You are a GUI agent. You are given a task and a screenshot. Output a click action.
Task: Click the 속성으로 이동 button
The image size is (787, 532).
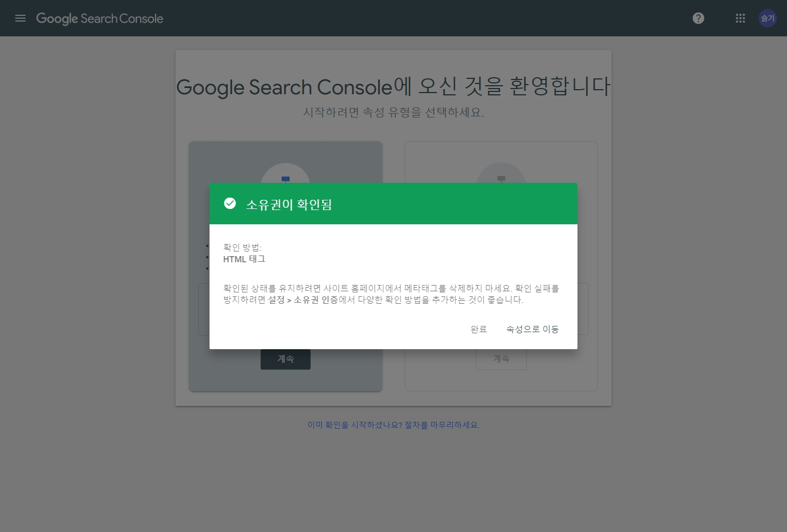click(x=533, y=329)
